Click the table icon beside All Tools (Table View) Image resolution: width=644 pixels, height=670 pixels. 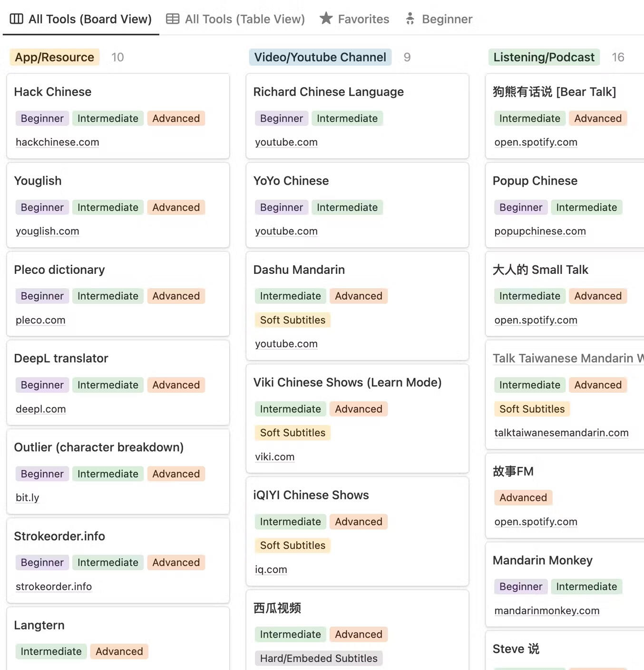tap(173, 19)
